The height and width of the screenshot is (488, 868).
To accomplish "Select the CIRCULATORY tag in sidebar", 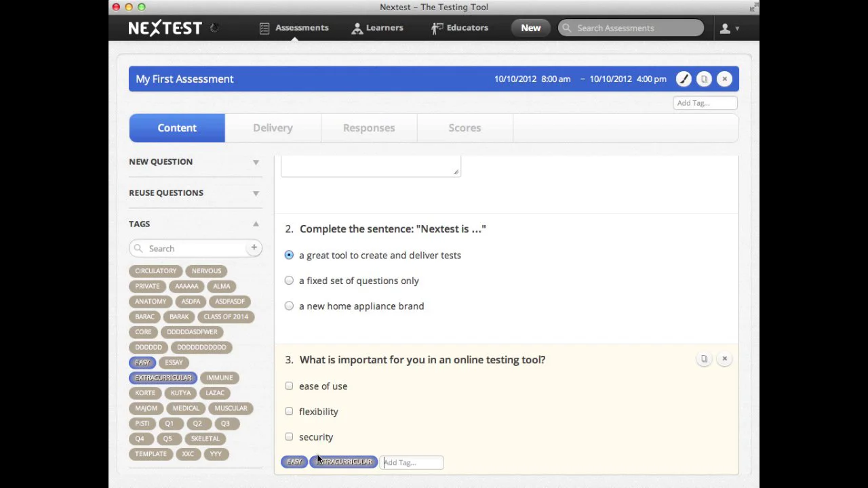I will pos(155,271).
